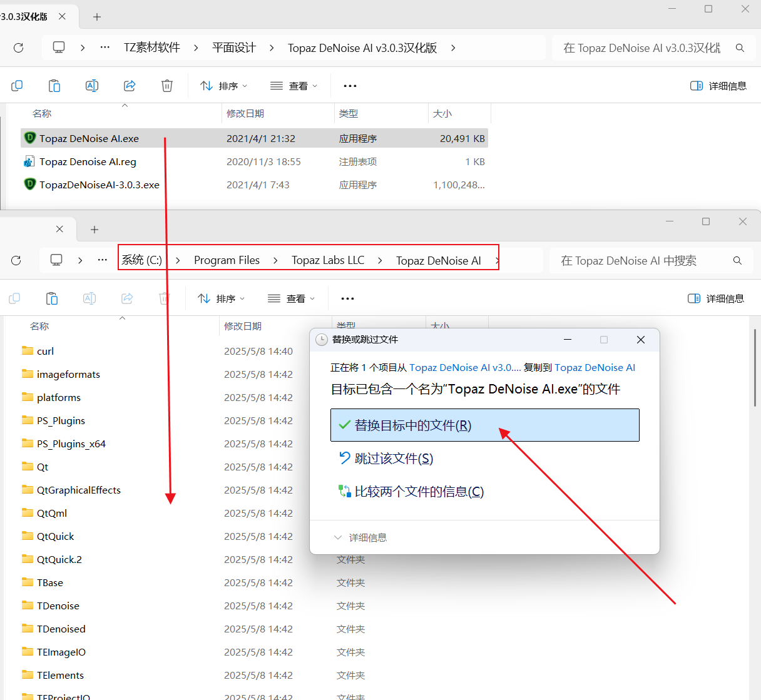The width and height of the screenshot is (761, 700).
Task: Choose 替换目标中的文件(R) option
Action: point(484,425)
